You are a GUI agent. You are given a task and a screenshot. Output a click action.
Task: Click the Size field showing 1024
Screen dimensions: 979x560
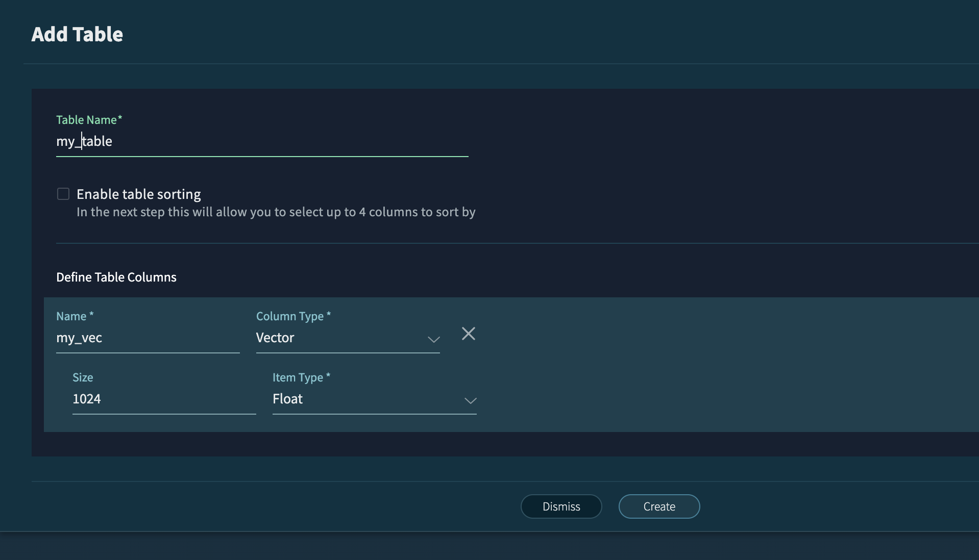pos(163,399)
